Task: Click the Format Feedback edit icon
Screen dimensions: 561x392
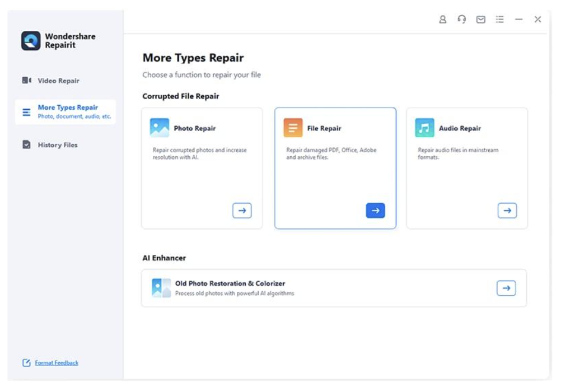Action: (x=26, y=363)
